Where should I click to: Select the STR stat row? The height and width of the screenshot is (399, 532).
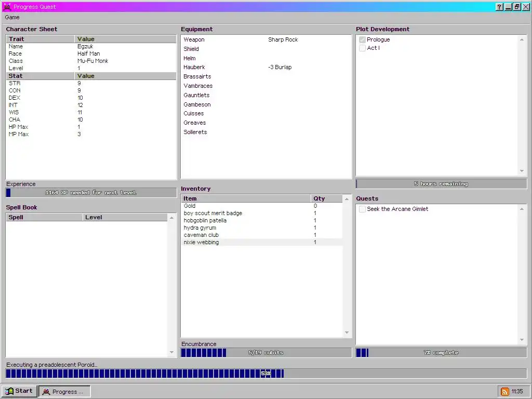coord(91,83)
